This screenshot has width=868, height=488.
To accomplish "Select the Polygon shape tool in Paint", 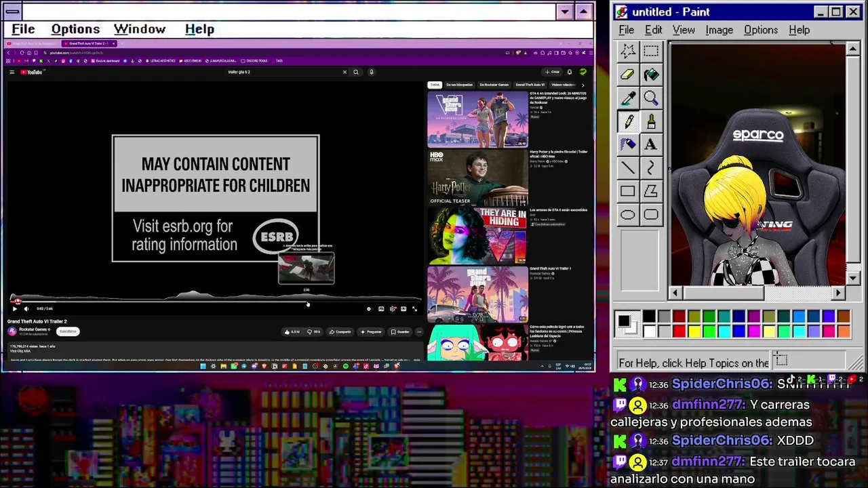I will pyautogui.click(x=651, y=192).
